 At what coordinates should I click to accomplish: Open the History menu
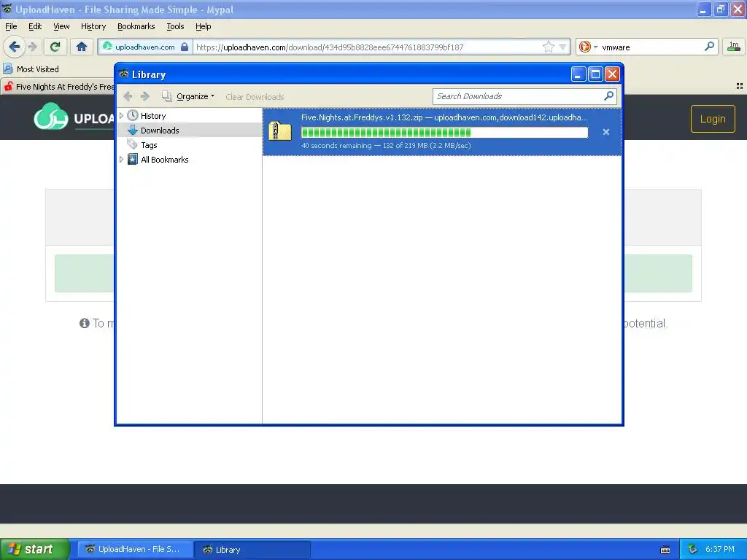(x=93, y=26)
